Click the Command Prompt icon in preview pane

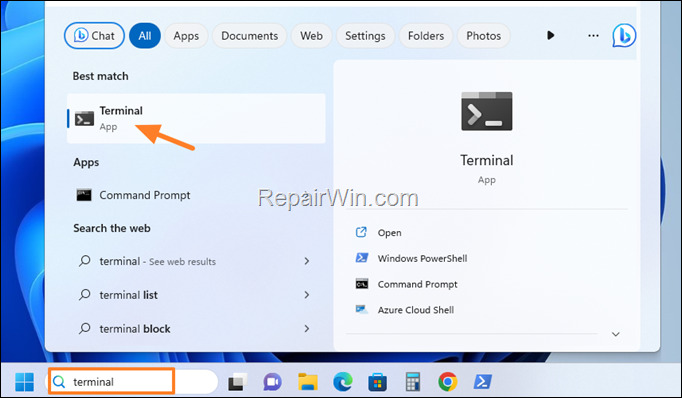pos(362,284)
